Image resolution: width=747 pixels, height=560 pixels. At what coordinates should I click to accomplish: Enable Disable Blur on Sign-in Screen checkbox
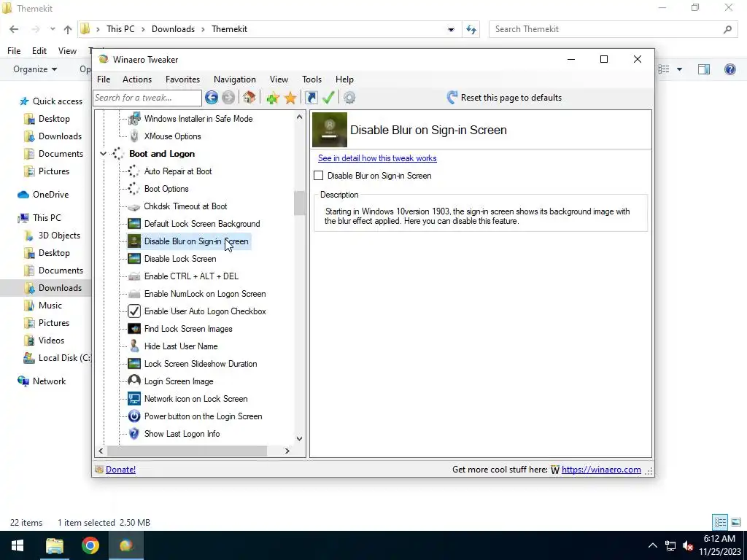318,176
